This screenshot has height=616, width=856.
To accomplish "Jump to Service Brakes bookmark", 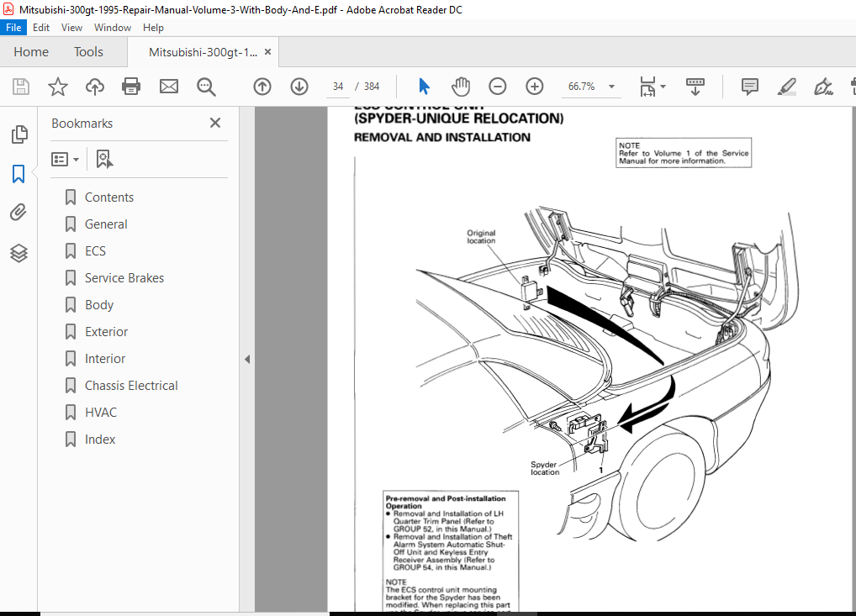I will point(124,277).
